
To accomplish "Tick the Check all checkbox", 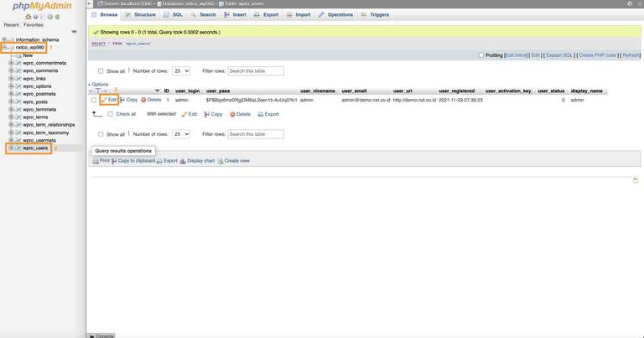I will [110, 114].
